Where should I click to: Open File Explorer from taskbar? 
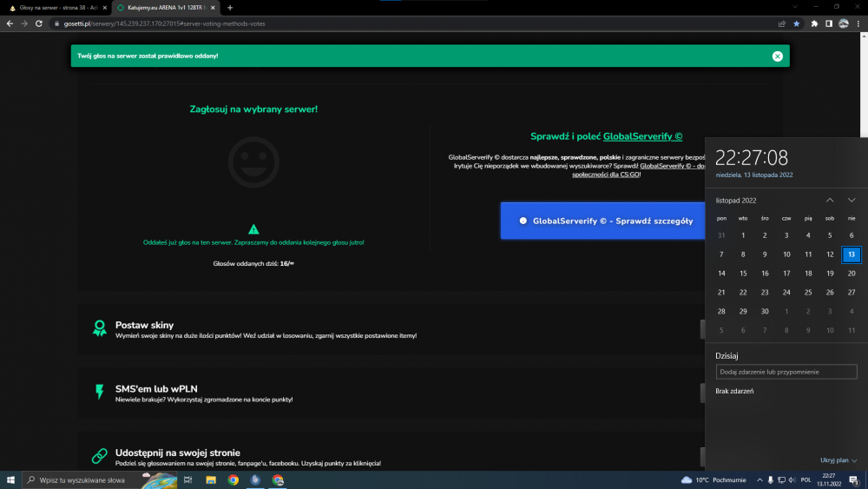(x=211, y=479)
